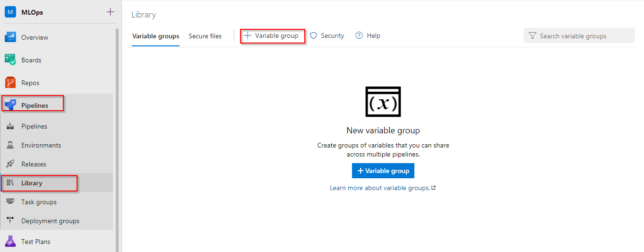The width and height of the screenshot is (644, 252).
Task: Click the external link icon after Learn more
Action: tap(433, 188)
